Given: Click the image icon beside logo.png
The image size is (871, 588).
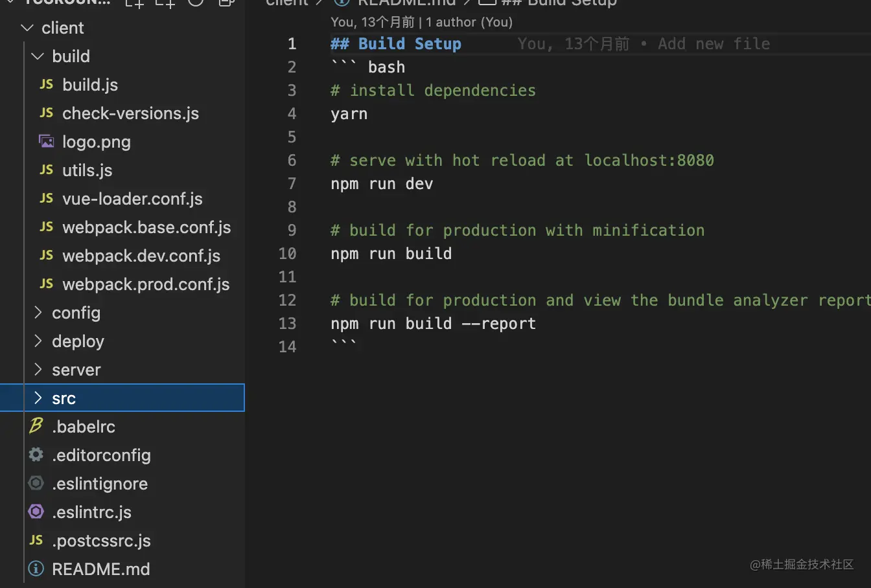Looking at the screenshot, I should click(46, 141).
